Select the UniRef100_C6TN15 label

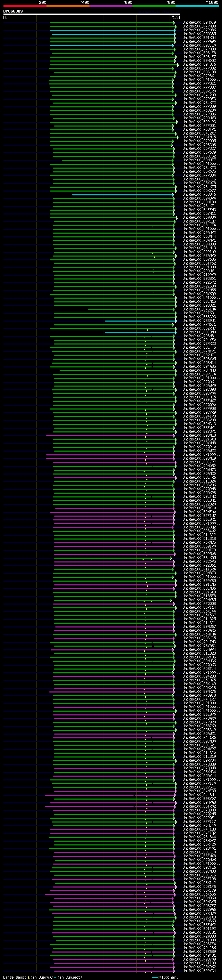(x=199, y=137)
